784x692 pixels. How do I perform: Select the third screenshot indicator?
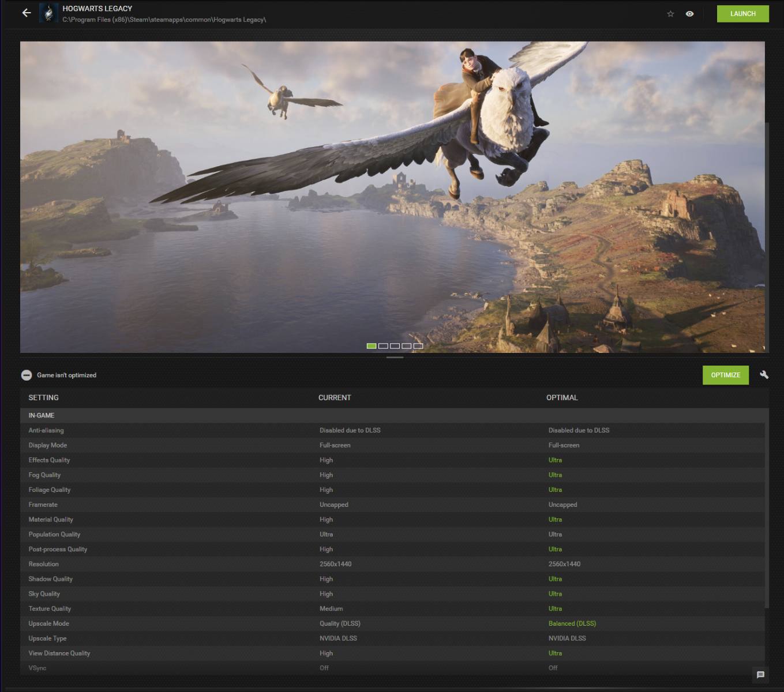coord(395,346)
